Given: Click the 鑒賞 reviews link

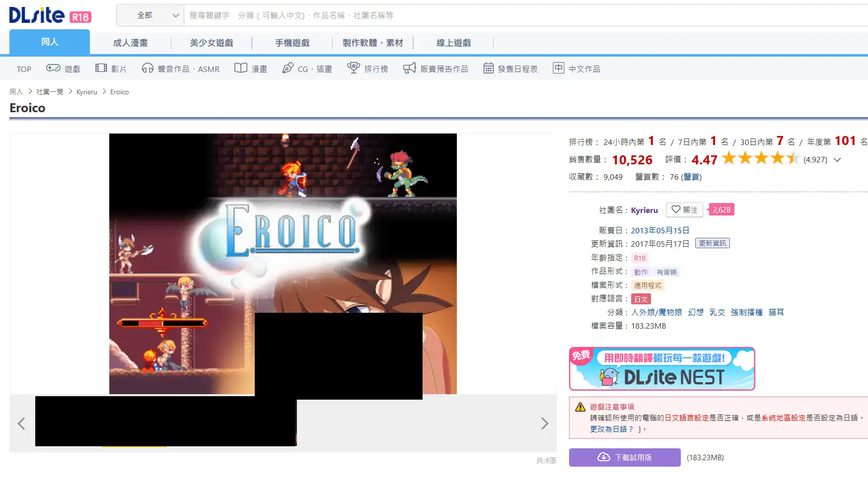Looking at the screenshot, I should [691, 177].
